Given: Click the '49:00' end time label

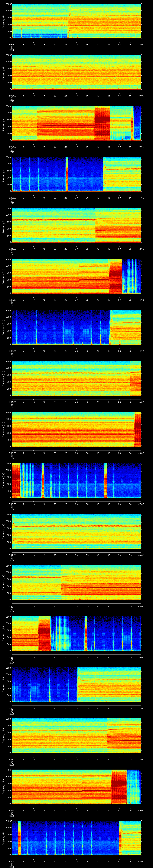Looking at the screenshot, I should 141,606.
